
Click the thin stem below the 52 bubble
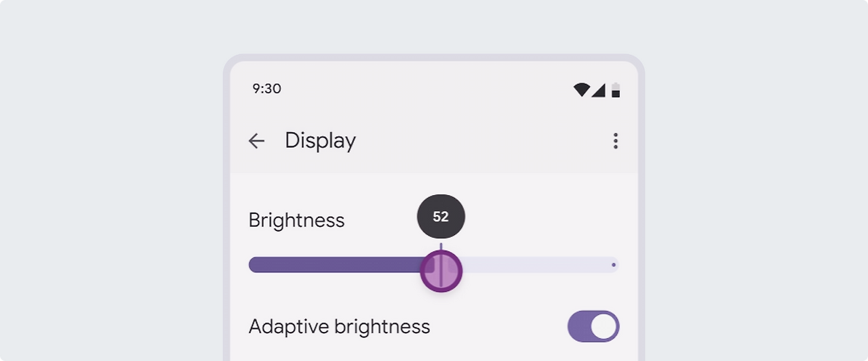[441, 246]
